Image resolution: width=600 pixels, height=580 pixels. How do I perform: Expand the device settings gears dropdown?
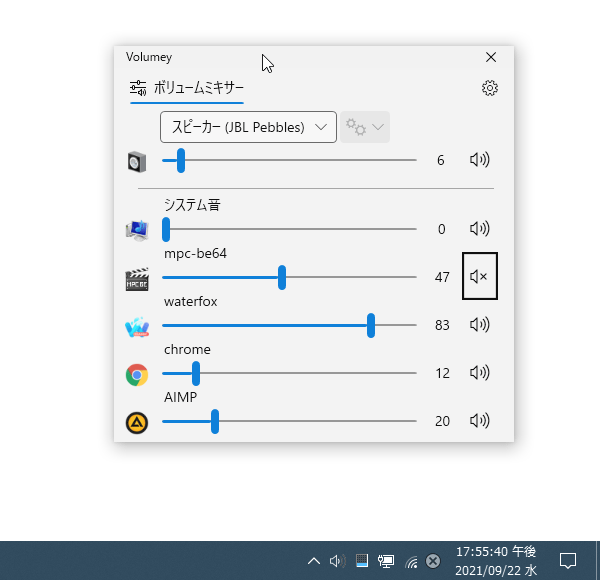point(365,127)
